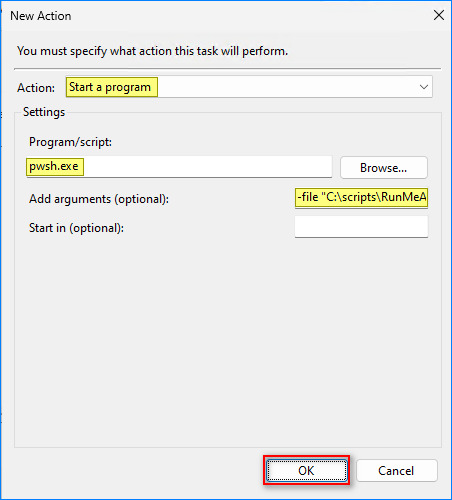Open the 'Start a program' combo box
Image resolution: width=452 pixels, height=500 pixels.
(249, 87)
